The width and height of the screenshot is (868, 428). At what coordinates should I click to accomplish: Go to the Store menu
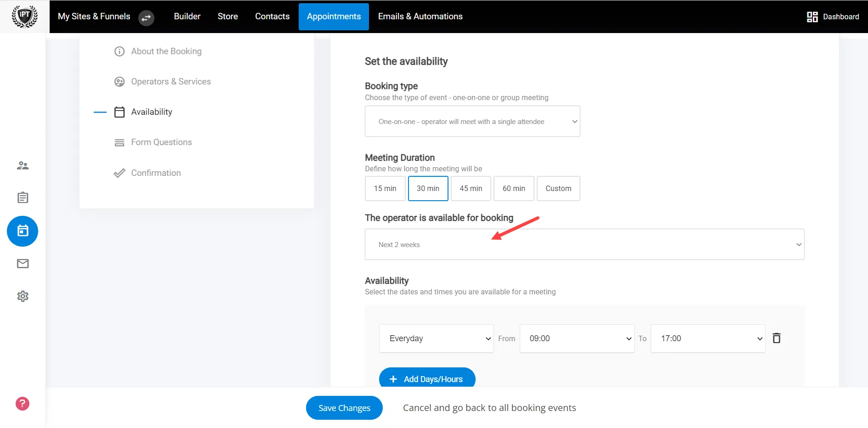[228, 17]
